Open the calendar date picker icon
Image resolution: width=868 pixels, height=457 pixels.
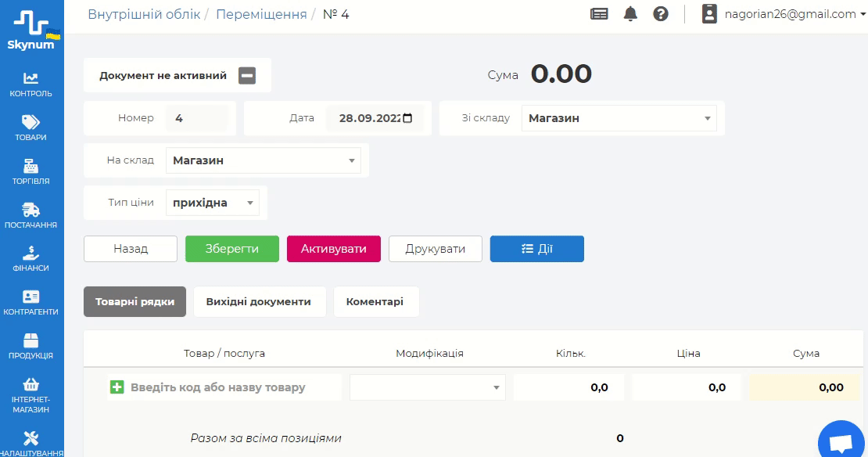click(407, 119)
